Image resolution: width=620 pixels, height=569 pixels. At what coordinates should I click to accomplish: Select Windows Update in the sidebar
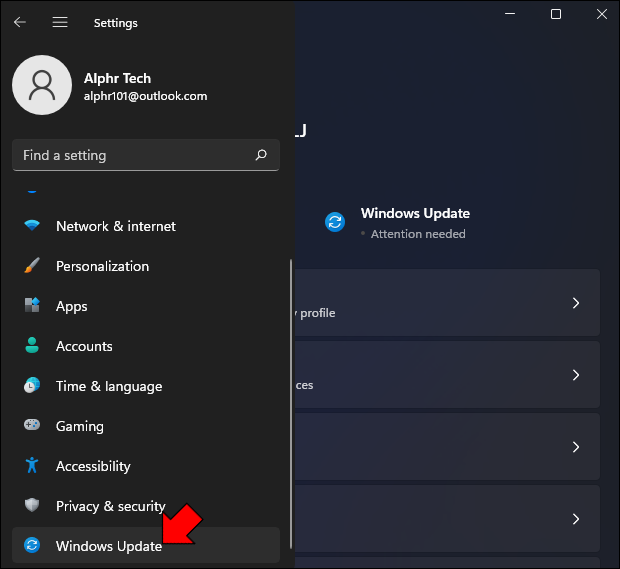tap(146, 545)
